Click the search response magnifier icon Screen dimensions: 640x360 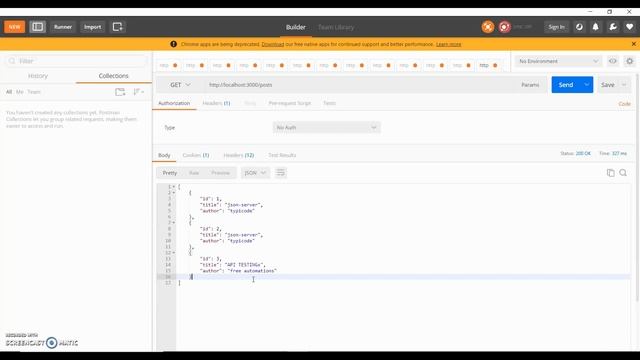[x=623, y=173]
